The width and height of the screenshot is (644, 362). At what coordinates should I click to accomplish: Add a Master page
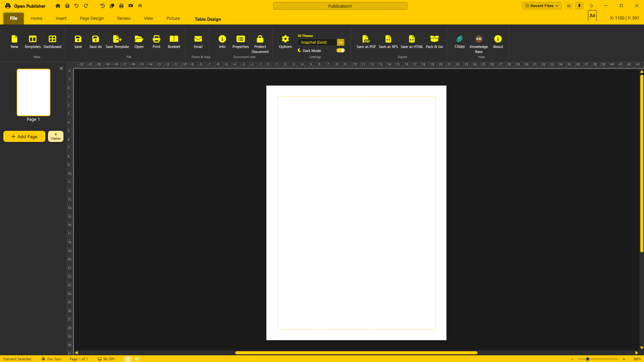tap(56, 137)
